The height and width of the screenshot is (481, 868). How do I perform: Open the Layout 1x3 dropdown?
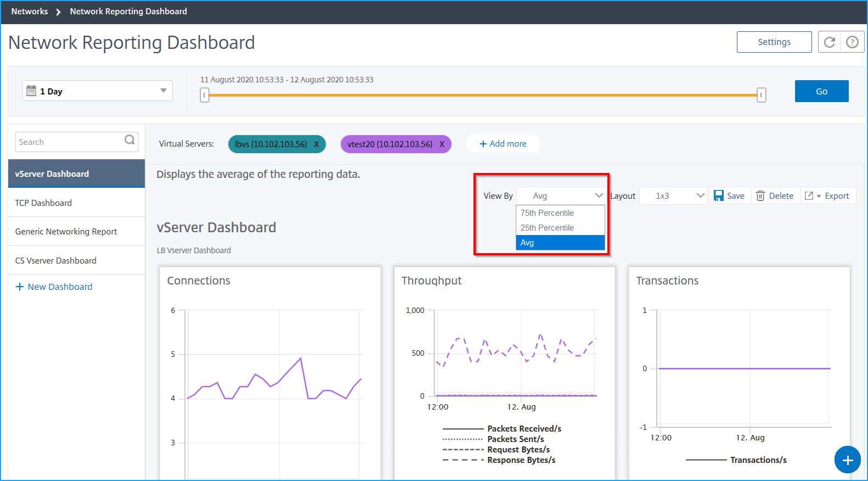(674, 196)
